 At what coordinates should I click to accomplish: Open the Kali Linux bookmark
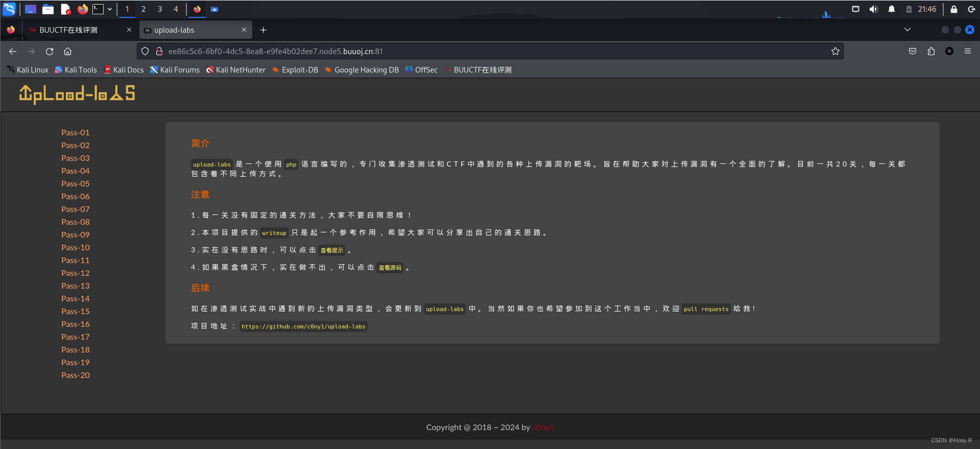point(27,70)
